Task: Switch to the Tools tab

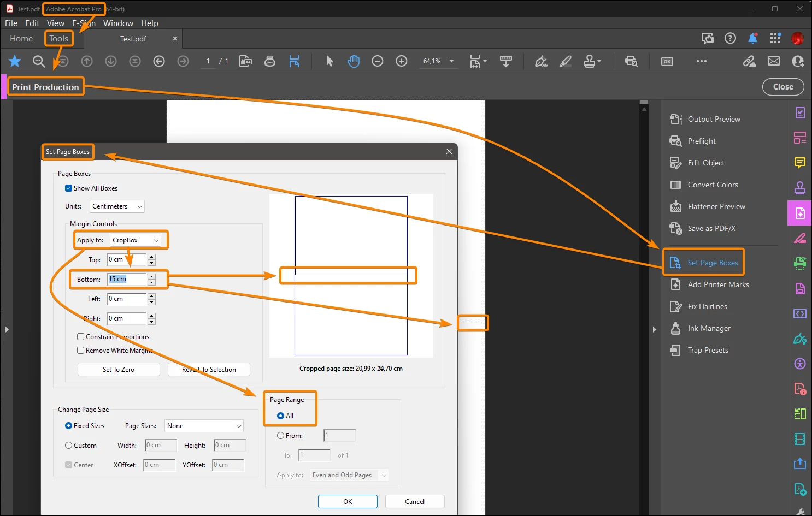Action: click(58, 39)
